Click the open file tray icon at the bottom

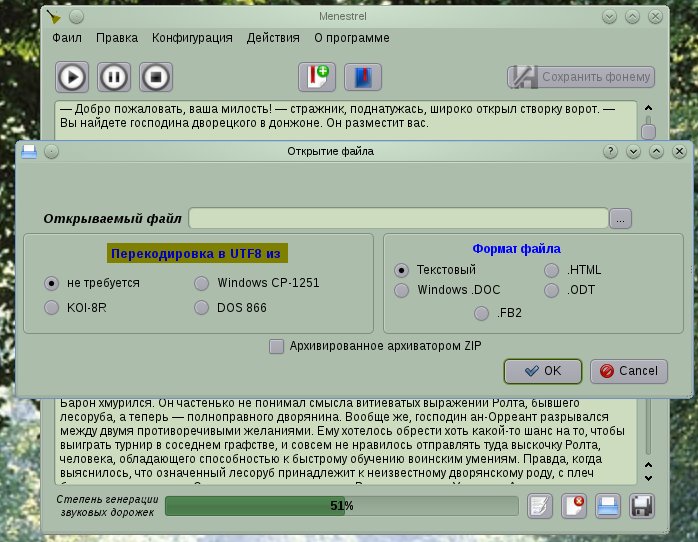click(x=608, y=506)
